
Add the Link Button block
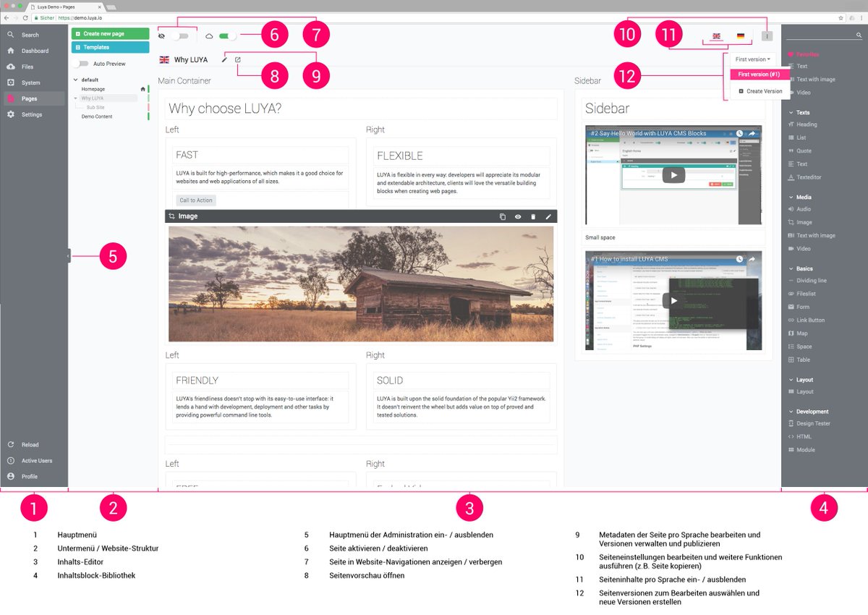(x=810, y=320)
